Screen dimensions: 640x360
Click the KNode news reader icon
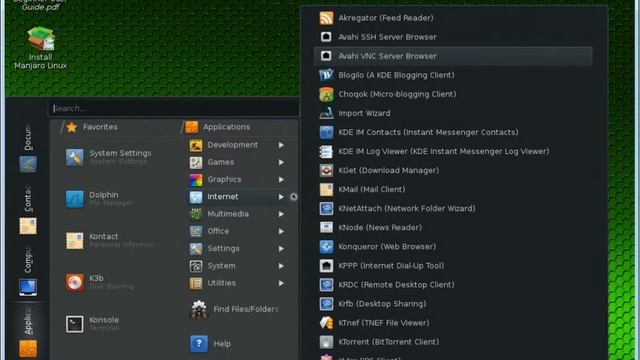tap(326, 227)
